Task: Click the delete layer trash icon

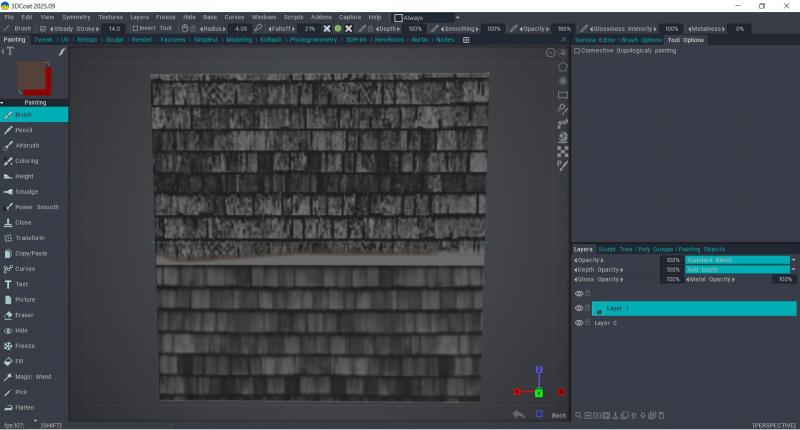Action: (661, 415)
